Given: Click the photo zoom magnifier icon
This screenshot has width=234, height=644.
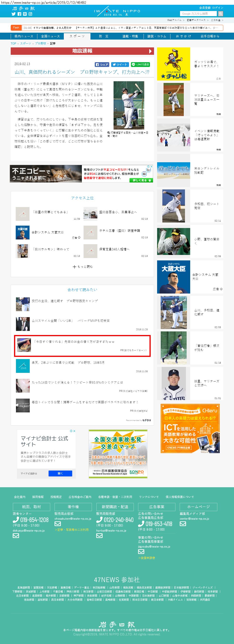Looking at the screenshot, I should click(x=109, y=133).
